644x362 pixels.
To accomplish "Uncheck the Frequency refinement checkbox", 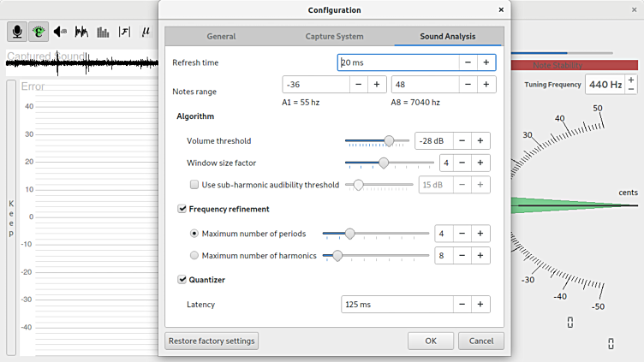I will 182,209.
